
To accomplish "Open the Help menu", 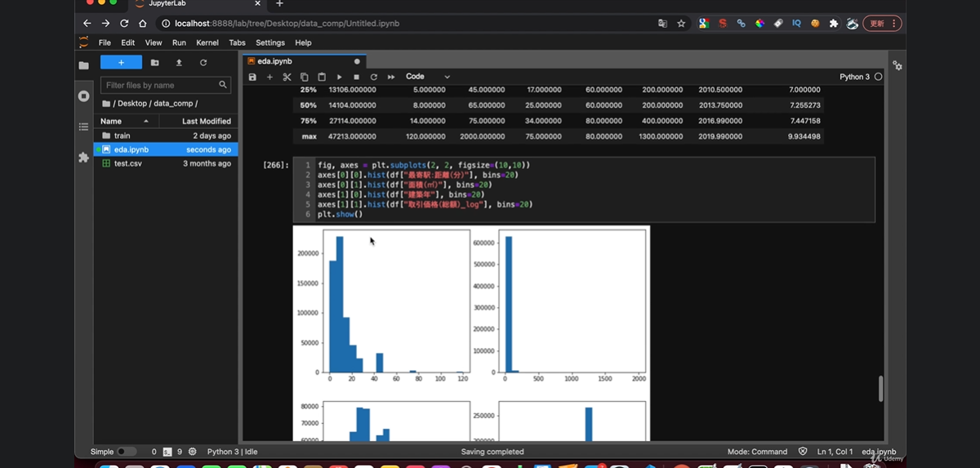I will coord(303,42).
